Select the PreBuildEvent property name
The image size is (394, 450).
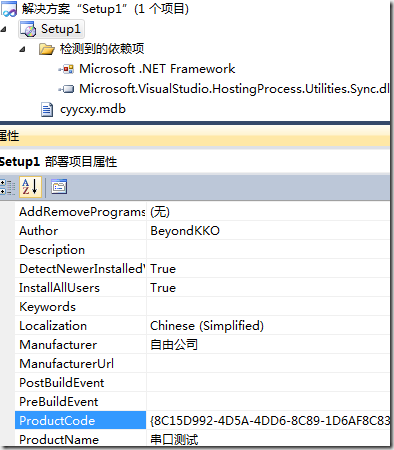[80, 402]
